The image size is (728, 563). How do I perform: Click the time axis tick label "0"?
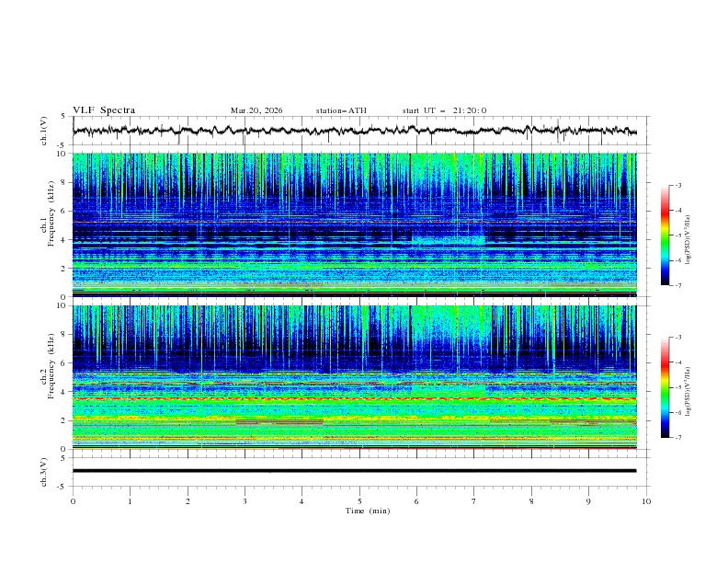click(73, 501)
